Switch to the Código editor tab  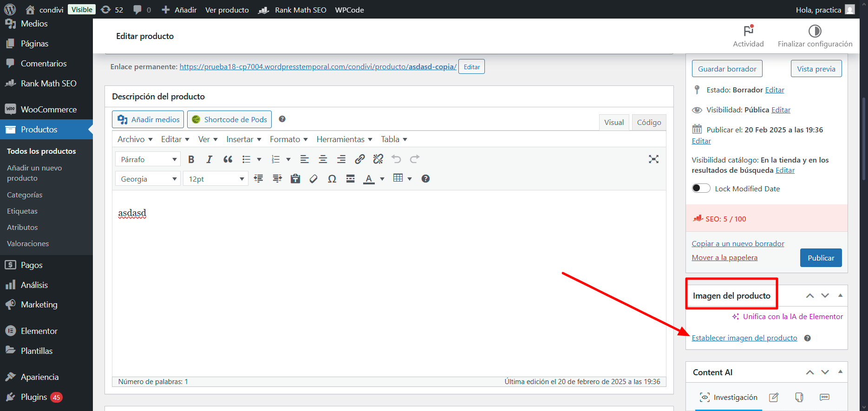pyautogui.click(x=649, y=122)
